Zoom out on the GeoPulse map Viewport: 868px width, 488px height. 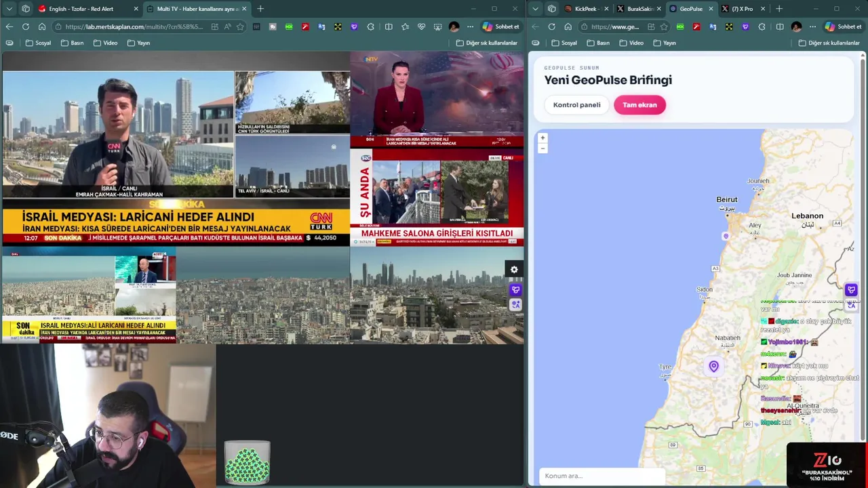(542, 148)
